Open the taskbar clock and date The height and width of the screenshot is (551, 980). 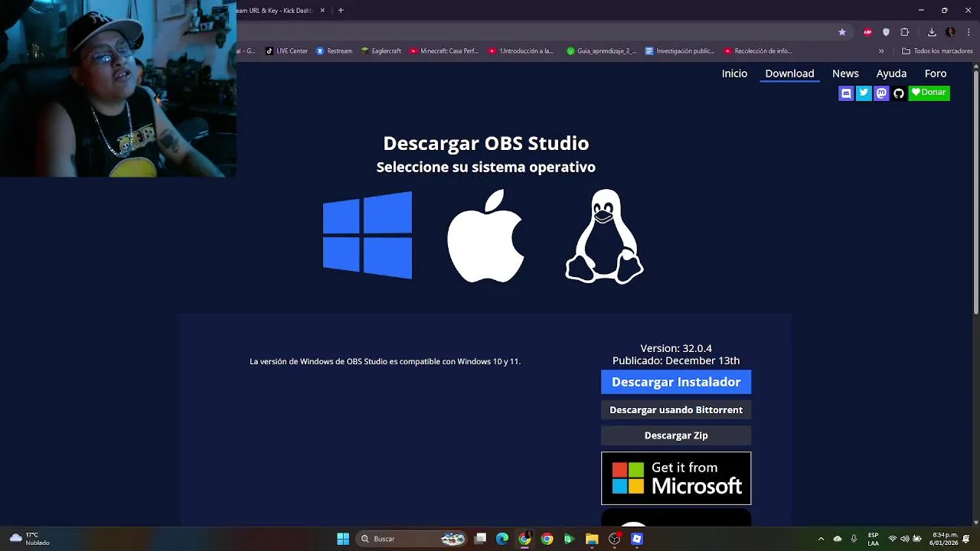945,539
